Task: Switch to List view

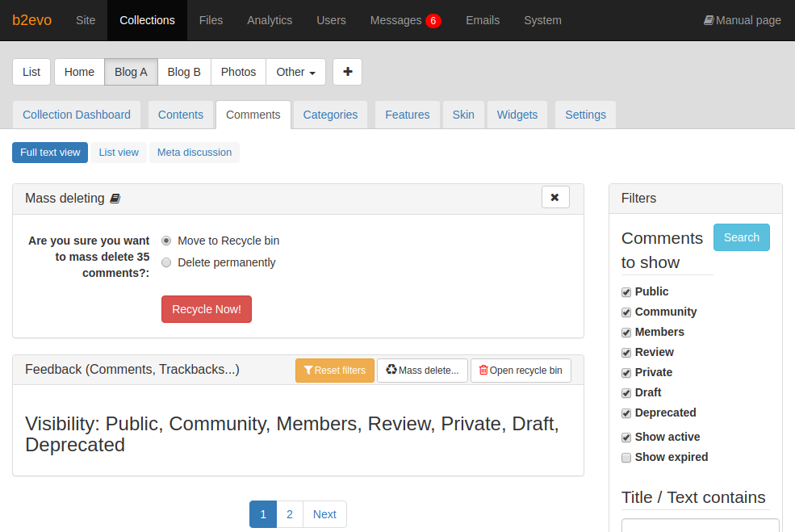Action: pos(119,152)
